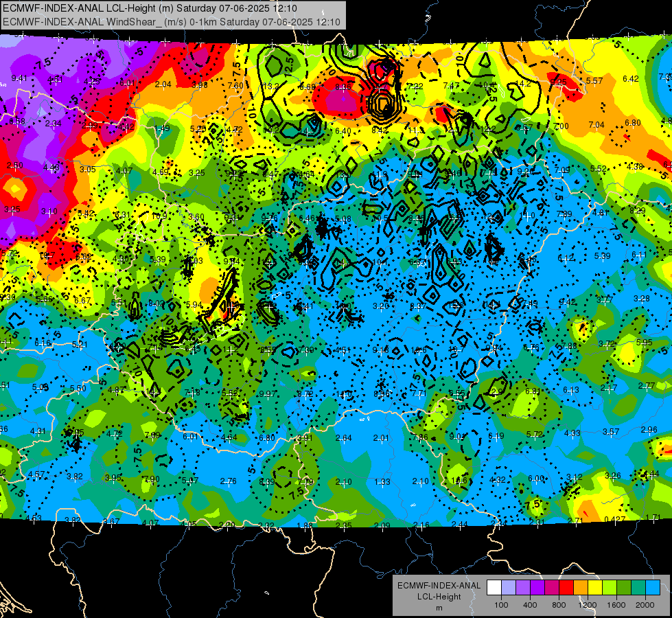Click the shear value 4.31
672x618 pixels.
[x=38, y=431]
